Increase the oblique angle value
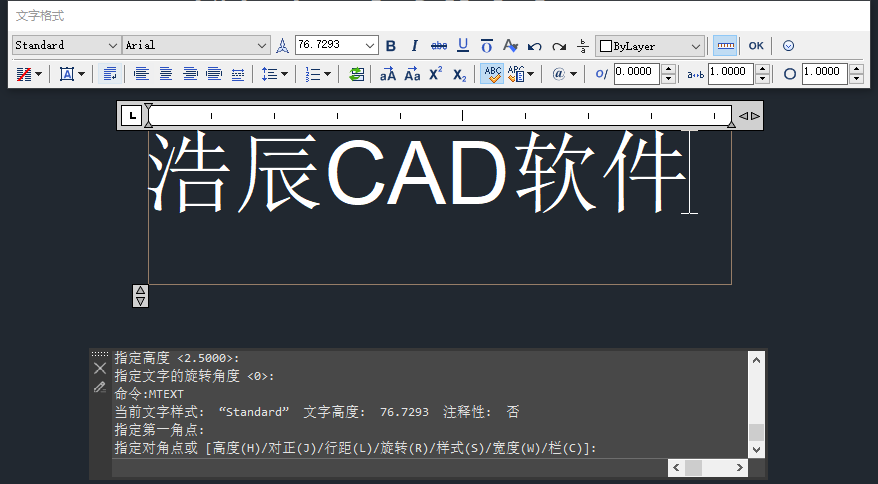Viewport: 878px width, 484px height. click(668, 69)
